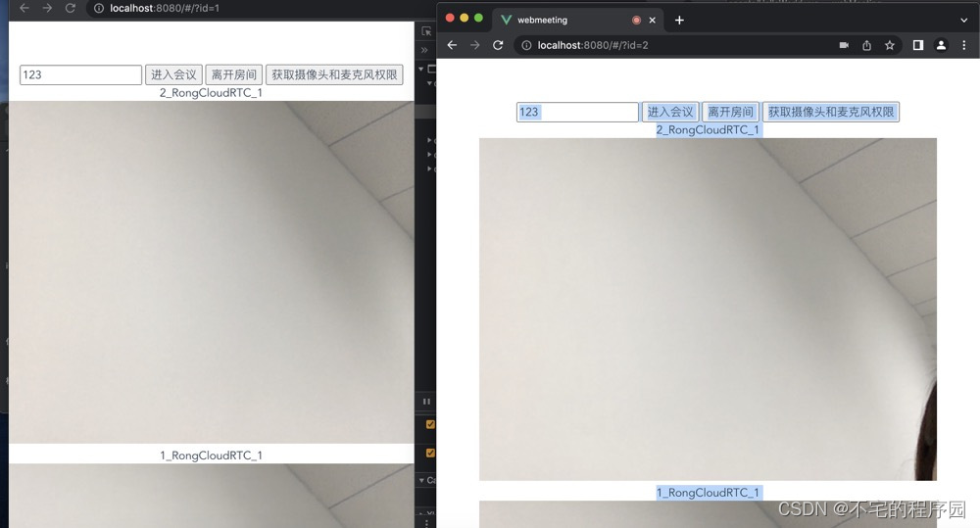Click 离开房间 button in left window
This screenshot has width=980, height=528.
(234, 75)
